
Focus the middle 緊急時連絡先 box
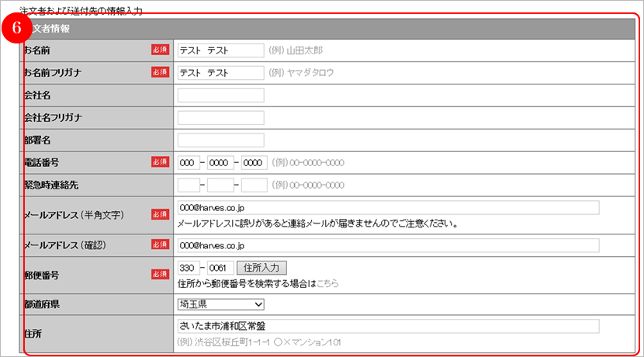(220, 185)
